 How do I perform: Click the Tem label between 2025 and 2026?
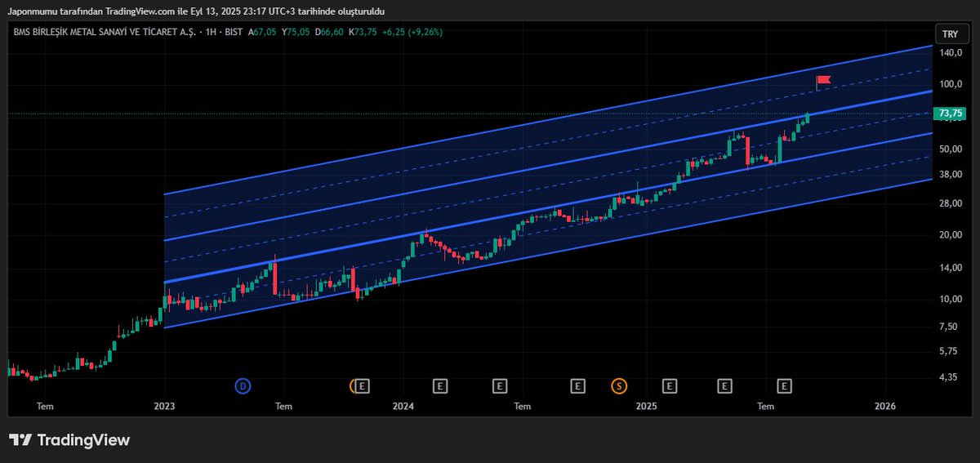pyautogui.click(x=765, y=406)
